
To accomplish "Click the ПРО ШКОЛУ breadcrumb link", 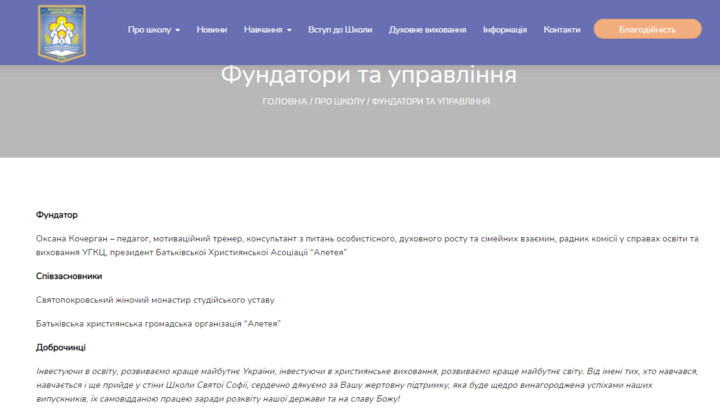I will click(x=338, y=102).
